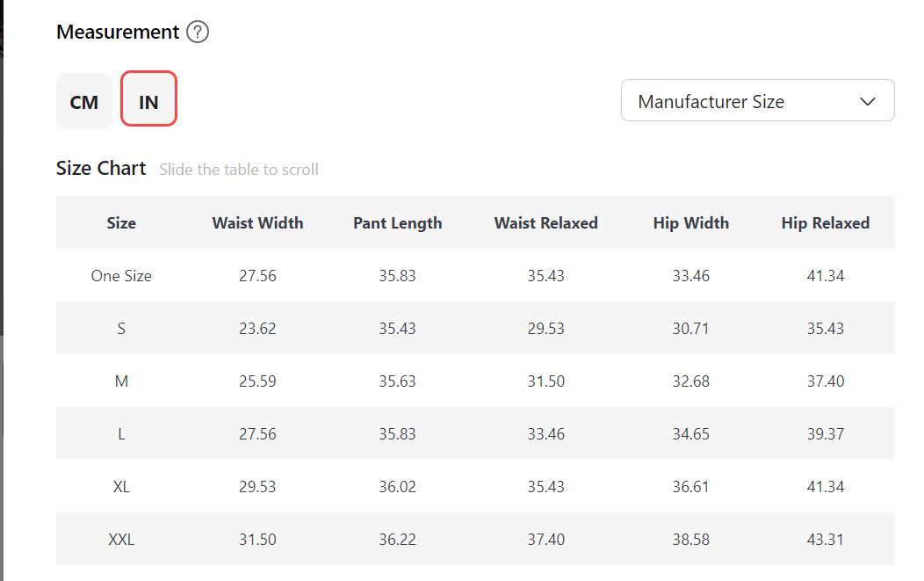Click the dropdown chevron arrow
924x581 pixels.
pyautogui.click(x=868, y=101)
